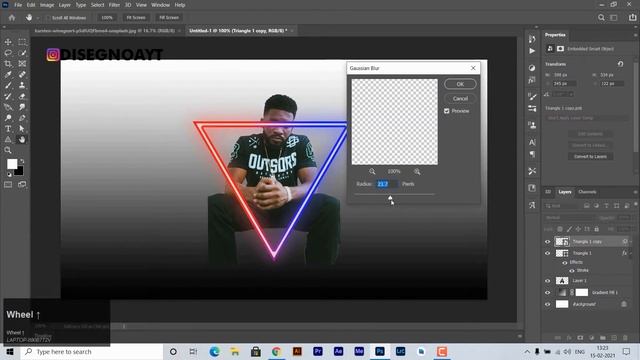Hide the Triangle 1 layer

pos(548,253)
